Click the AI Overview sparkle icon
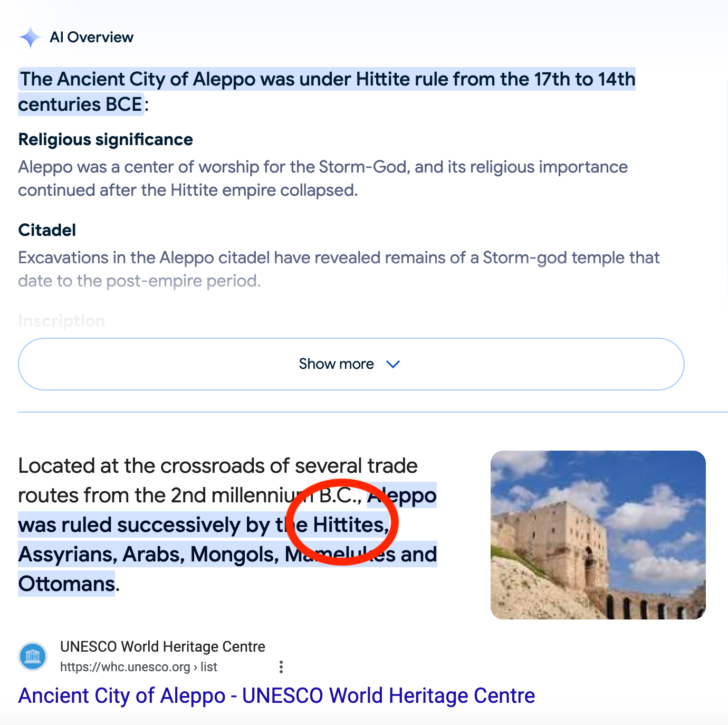The width and height of the screenshot is (728, 725). (30, 37)
